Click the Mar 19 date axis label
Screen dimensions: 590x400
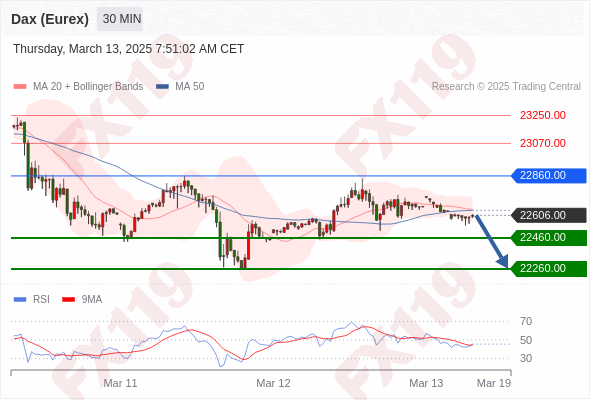(494, 383)
